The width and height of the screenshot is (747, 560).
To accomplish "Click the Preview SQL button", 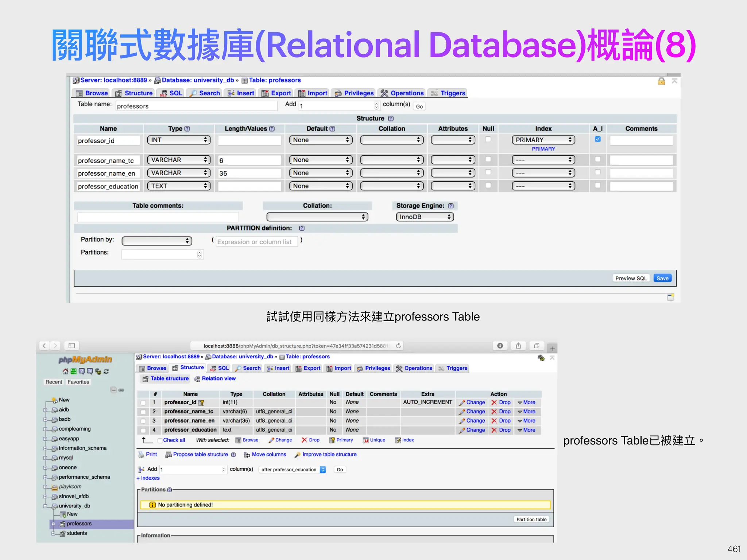I will pos(631,279).
